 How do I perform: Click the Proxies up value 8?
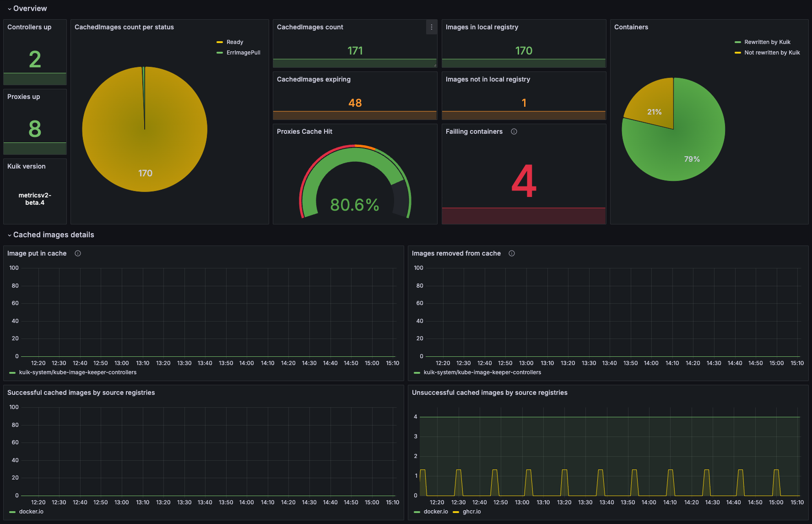[x=35, y=129]
